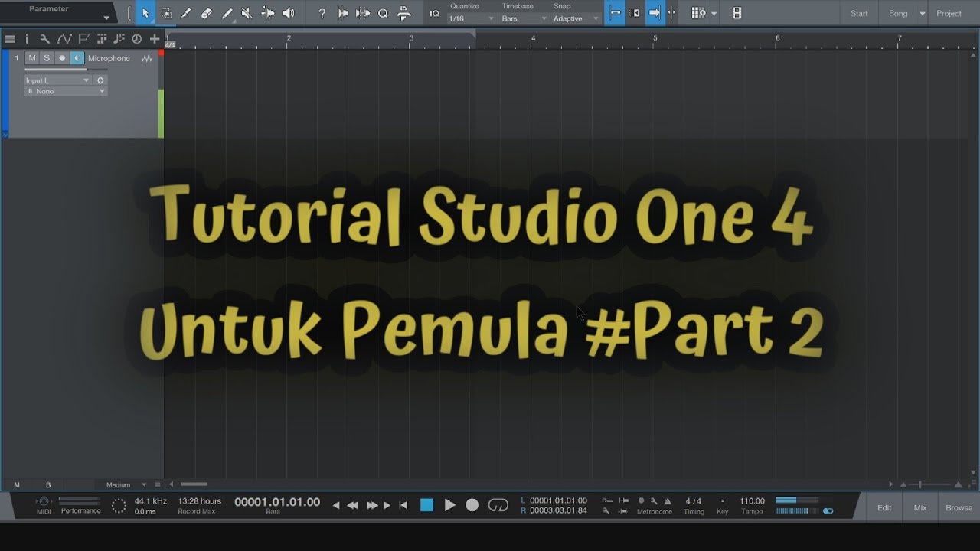Toggle monitor on Microphone track
Screen dimensions: 980x551
pos(77,58)
